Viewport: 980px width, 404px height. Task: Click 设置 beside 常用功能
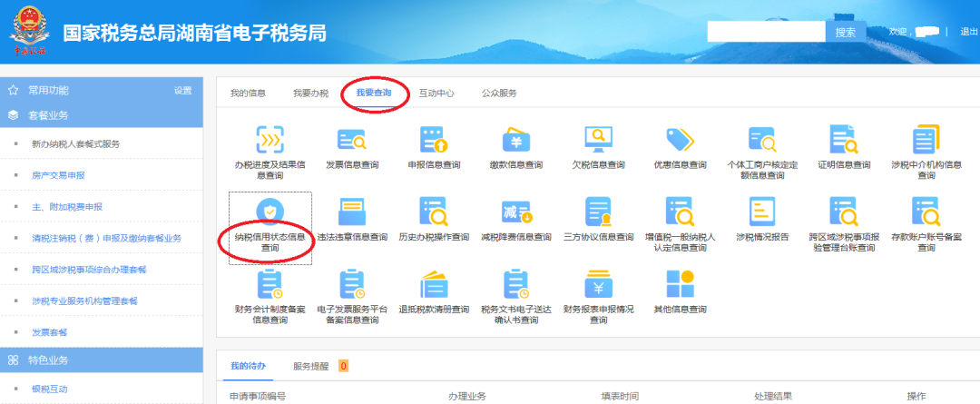[x=182, y=91]
